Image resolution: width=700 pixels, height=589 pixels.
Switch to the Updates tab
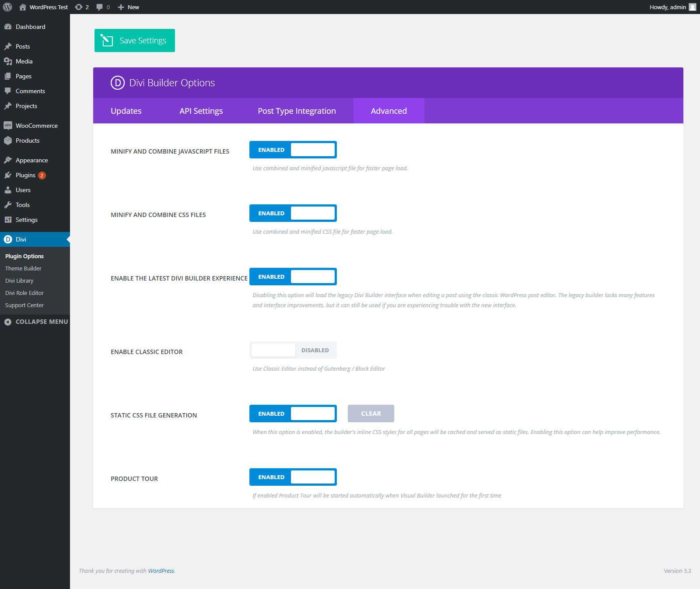pos(126,111)
